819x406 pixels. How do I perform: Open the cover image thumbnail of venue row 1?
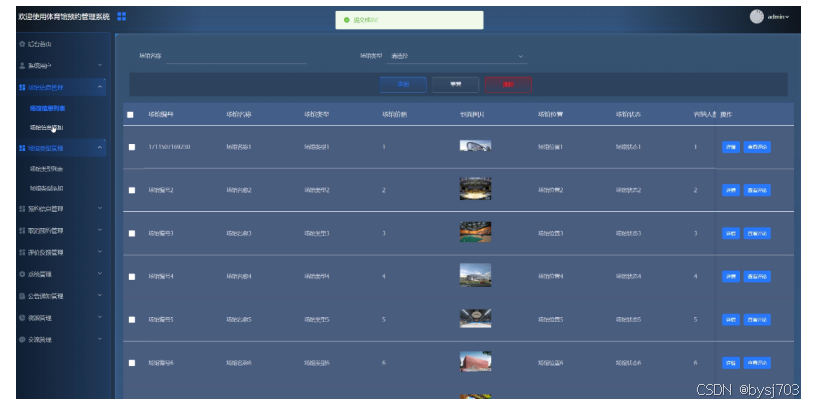475,146
